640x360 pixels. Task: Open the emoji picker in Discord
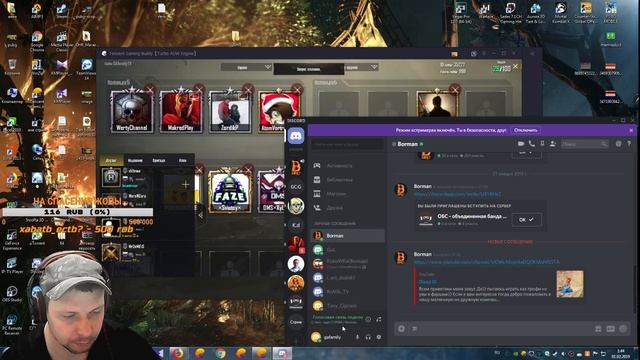pos(623,329)
